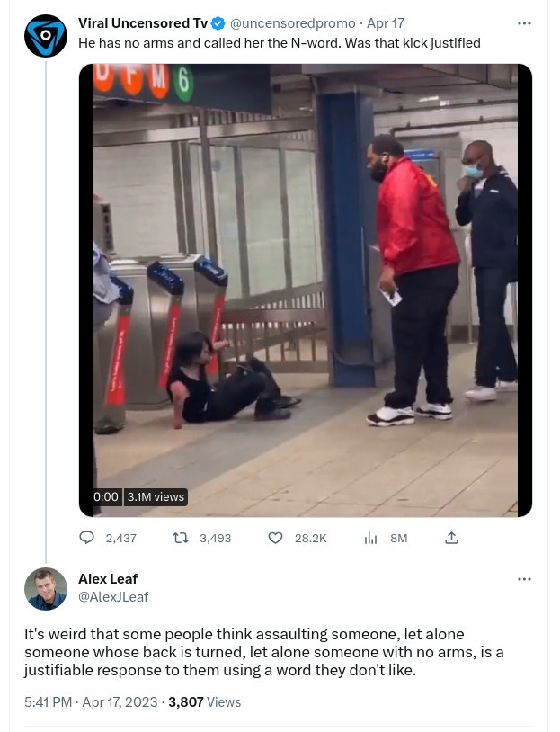Open Alex Leaf profile photo

[x=45, y=589]
